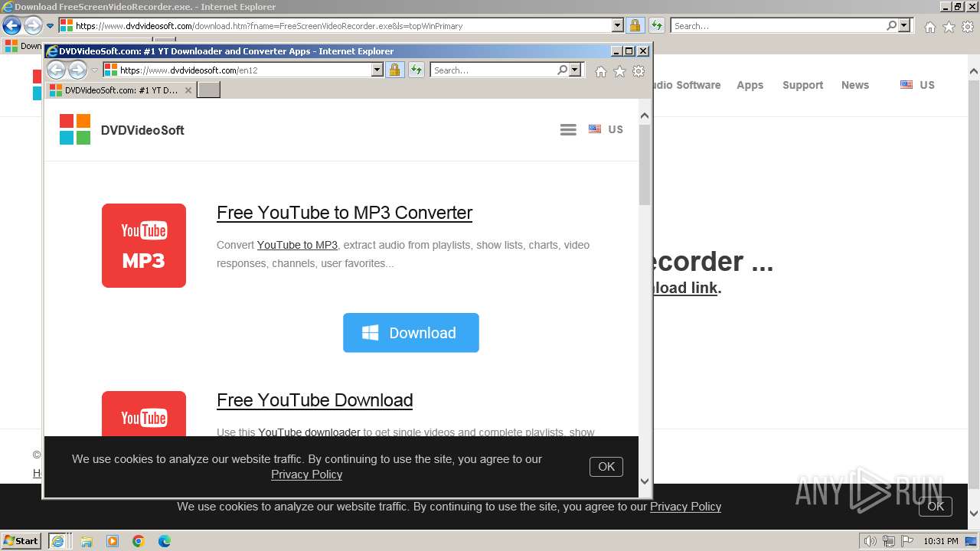This screenshot has height=551, width=980.
Task: Click the taskbar clock showing 10:31 PM
Action: pyautogui.click(x=940, y=541)
